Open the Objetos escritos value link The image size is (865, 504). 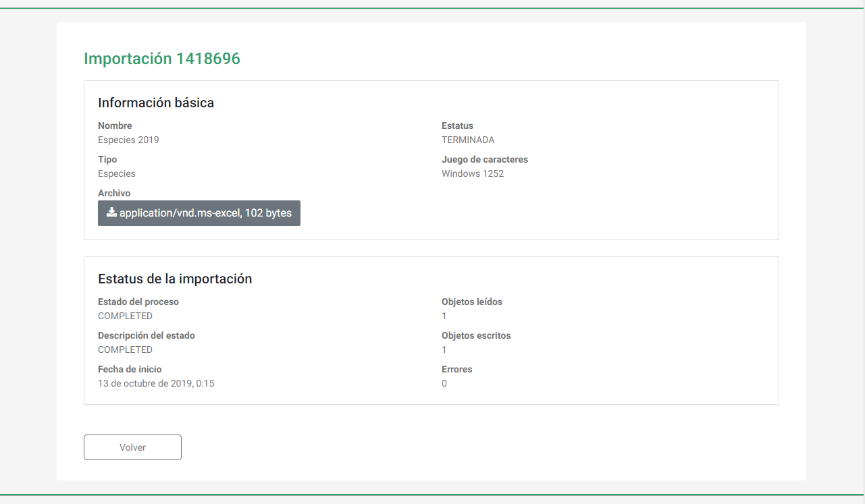(444, 349)
